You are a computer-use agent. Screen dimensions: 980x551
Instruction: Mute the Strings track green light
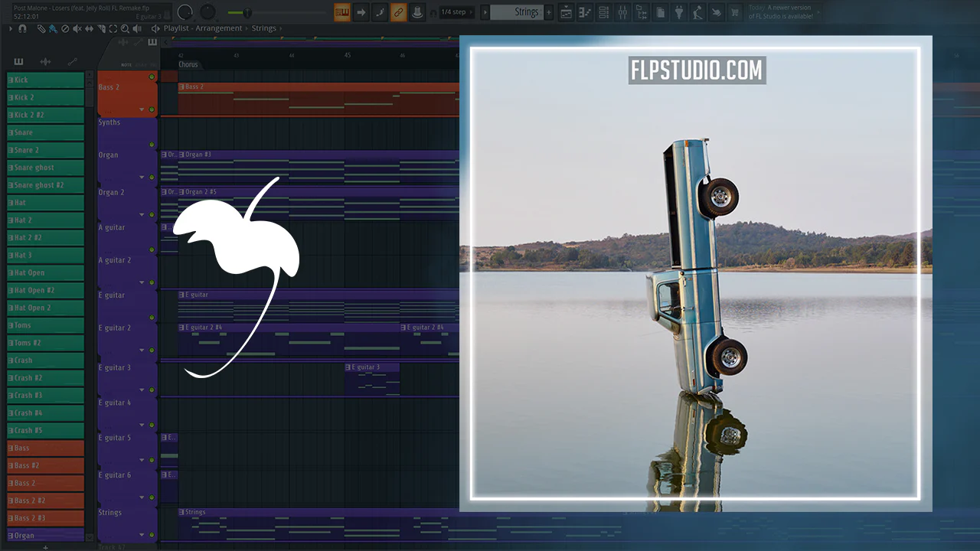[152, 535]
